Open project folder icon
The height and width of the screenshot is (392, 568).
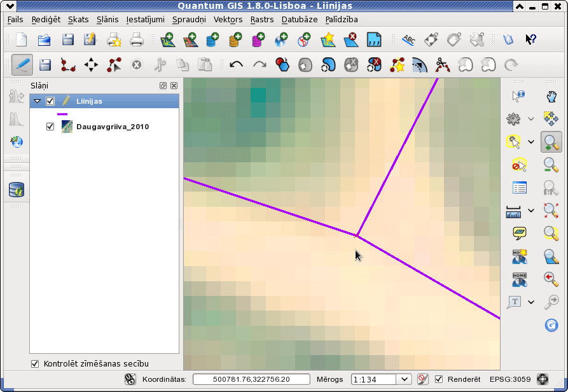click(44, 39)
